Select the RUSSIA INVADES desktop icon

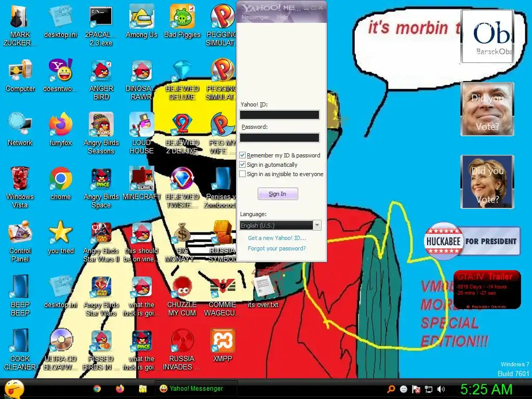182,349
